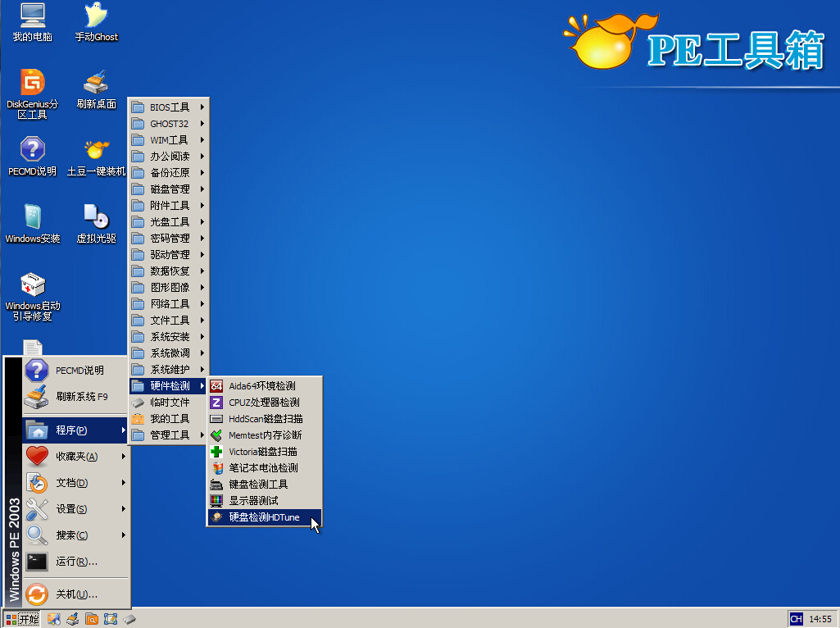The image size is (840, 628).
Task: Launch 硬盘检测HDTune
Action: coord(266,517)
